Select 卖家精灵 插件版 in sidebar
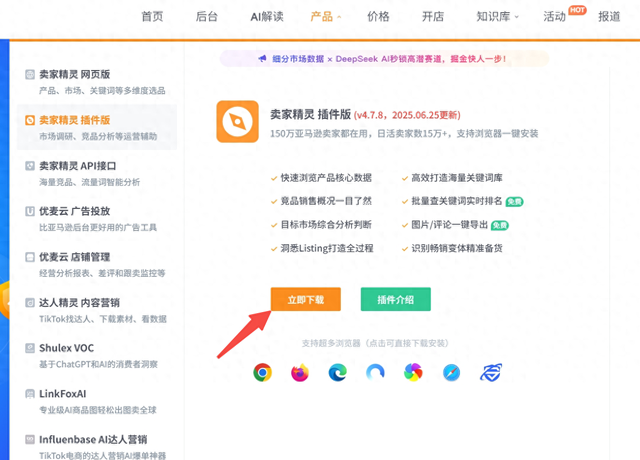Viewport: 640px width, 460px height. pos(97,127)
